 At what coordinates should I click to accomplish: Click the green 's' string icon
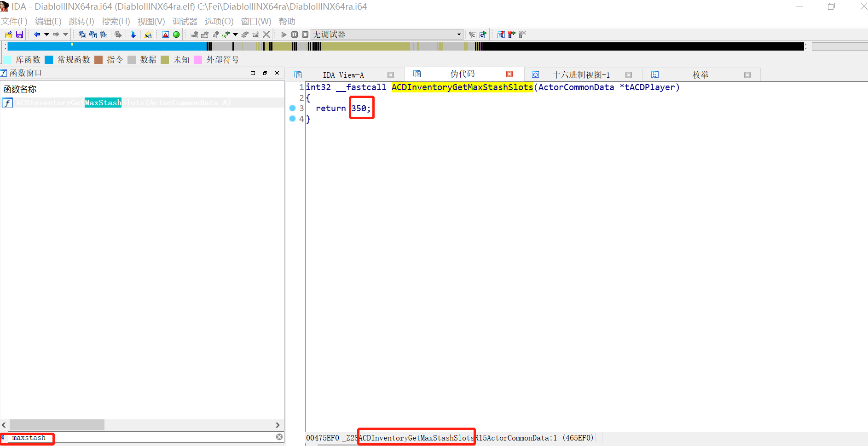pos(226,34)
